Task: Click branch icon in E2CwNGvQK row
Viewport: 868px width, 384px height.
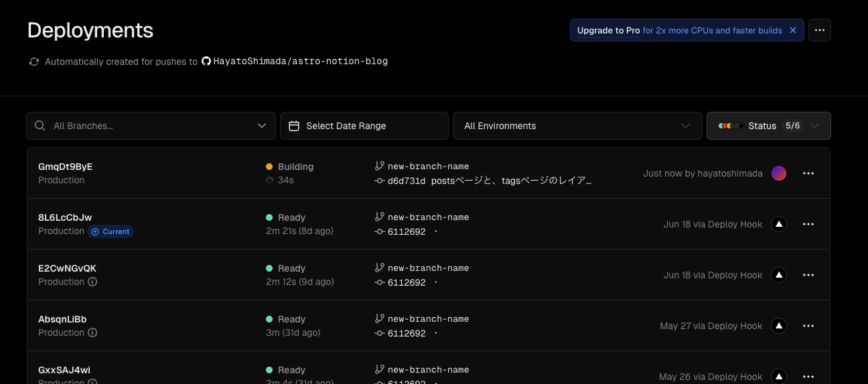Action: (x=379, y=268)
